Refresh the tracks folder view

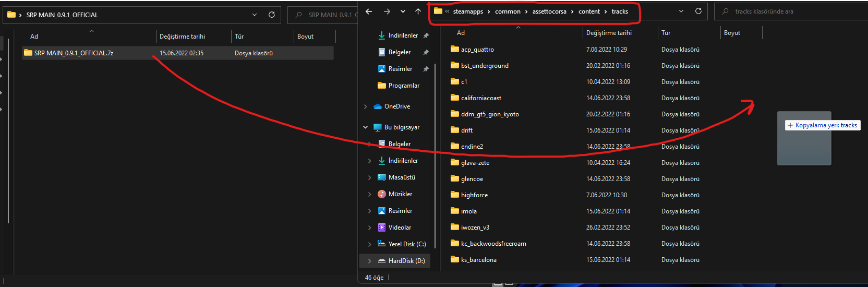(698, 11)
